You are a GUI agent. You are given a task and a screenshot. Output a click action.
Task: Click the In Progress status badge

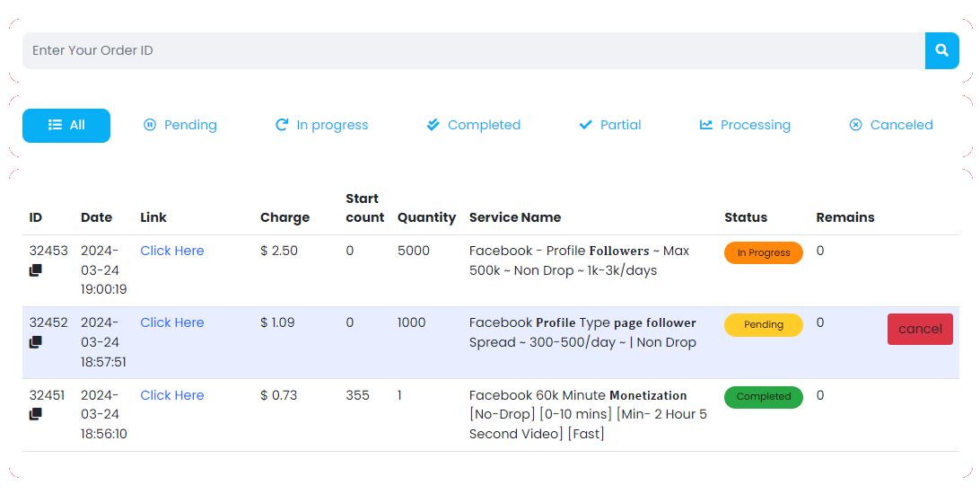pos(764,253)
